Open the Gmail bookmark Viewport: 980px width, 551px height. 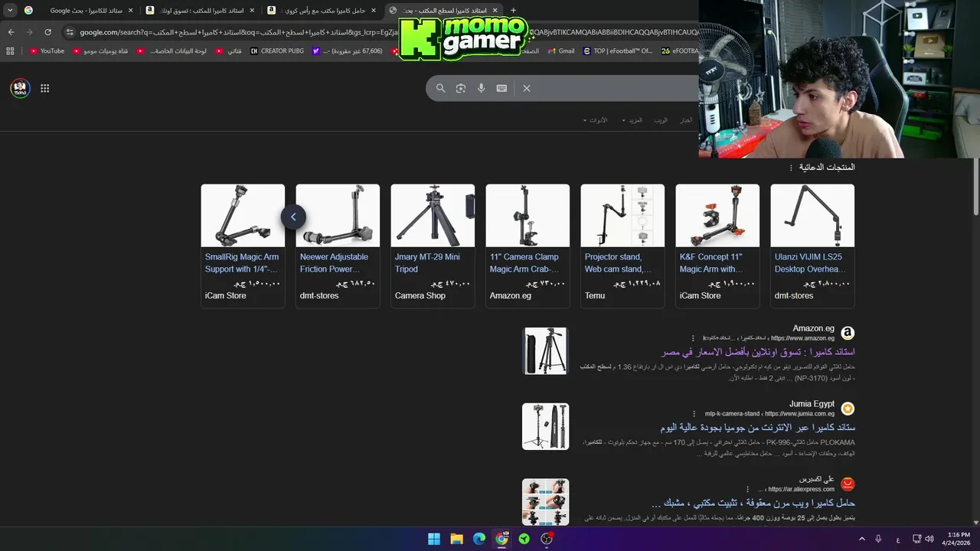tap(560, 51)
